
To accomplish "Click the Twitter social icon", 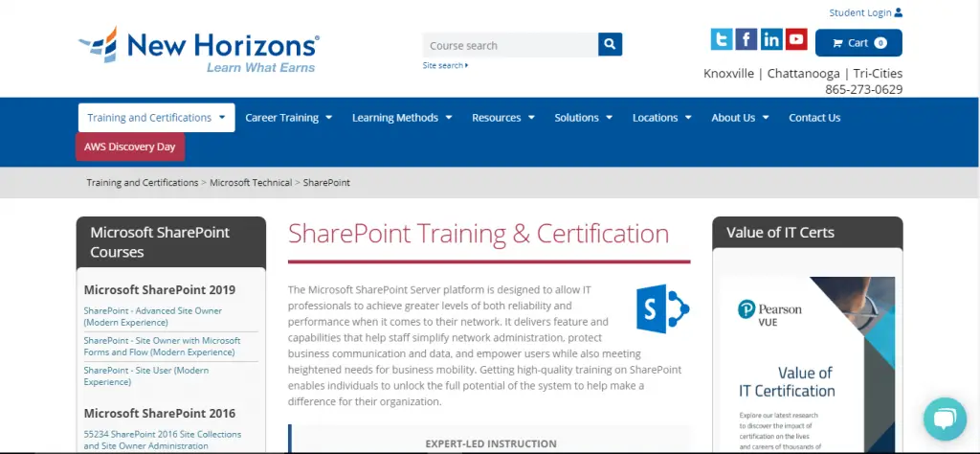I will pyautogui.click(x=722, y=39).
